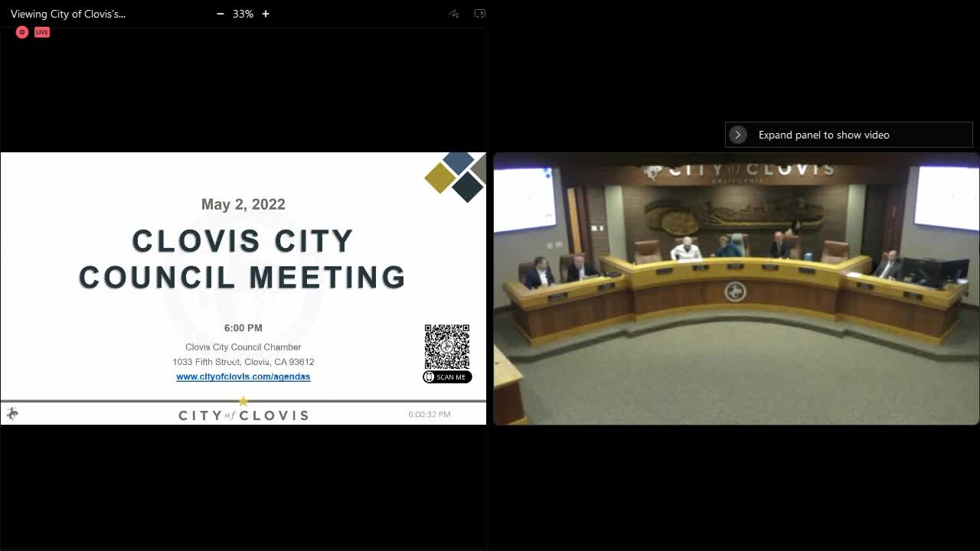Click the diamond logo in slide corner

[456, 177]
